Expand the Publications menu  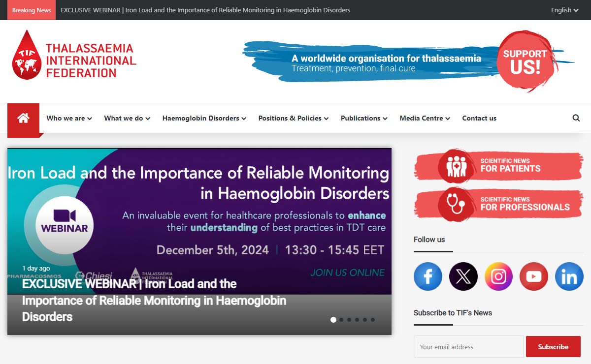pos(364,118)
